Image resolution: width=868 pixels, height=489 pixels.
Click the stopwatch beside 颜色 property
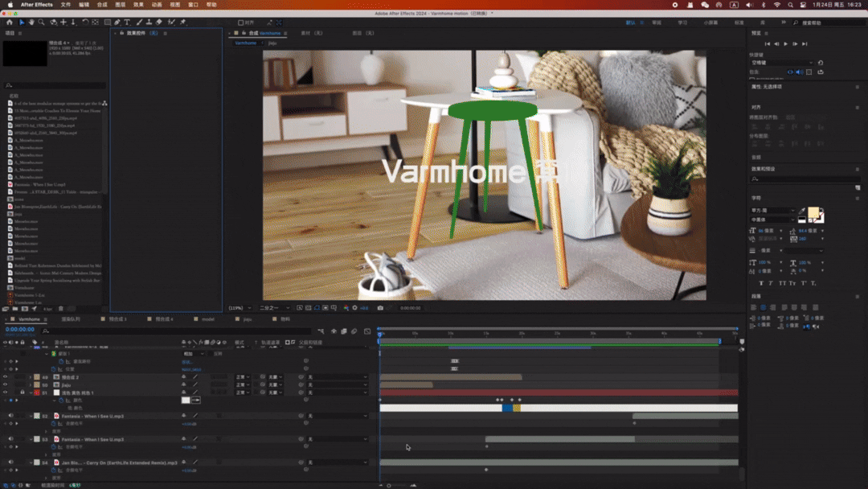[x=61, y=401]
